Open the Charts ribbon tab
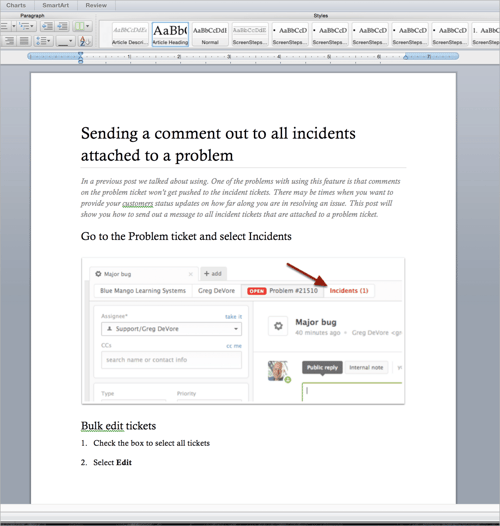 pos(16,5)
